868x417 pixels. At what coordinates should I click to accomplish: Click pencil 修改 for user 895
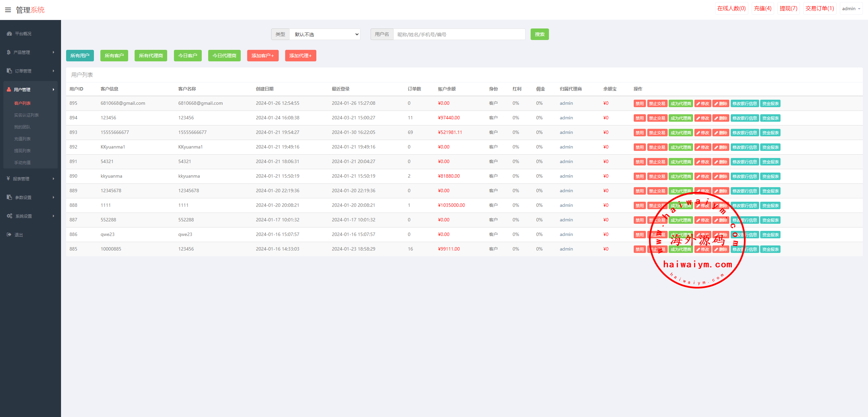click(703, 104)
